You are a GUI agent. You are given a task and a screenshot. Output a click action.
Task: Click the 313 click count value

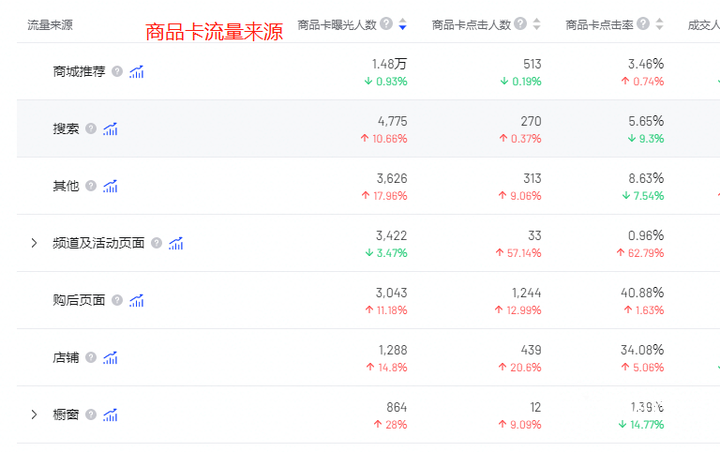click(x=532, y=178)
